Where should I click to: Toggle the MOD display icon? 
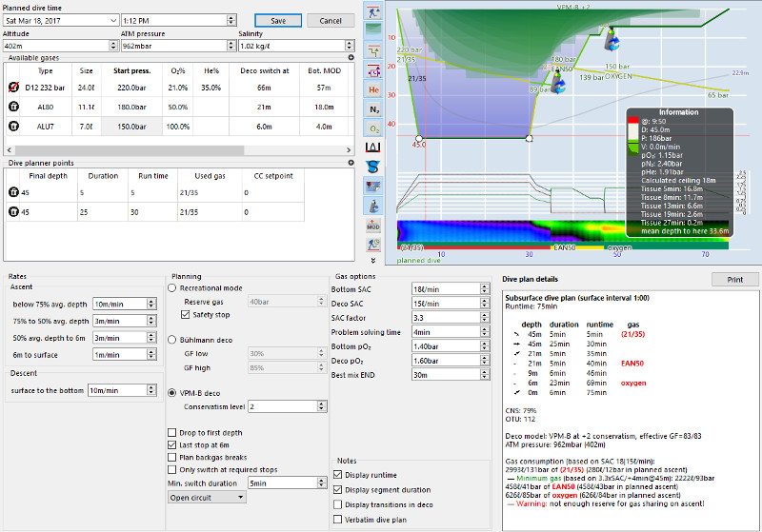coord(373,226)
